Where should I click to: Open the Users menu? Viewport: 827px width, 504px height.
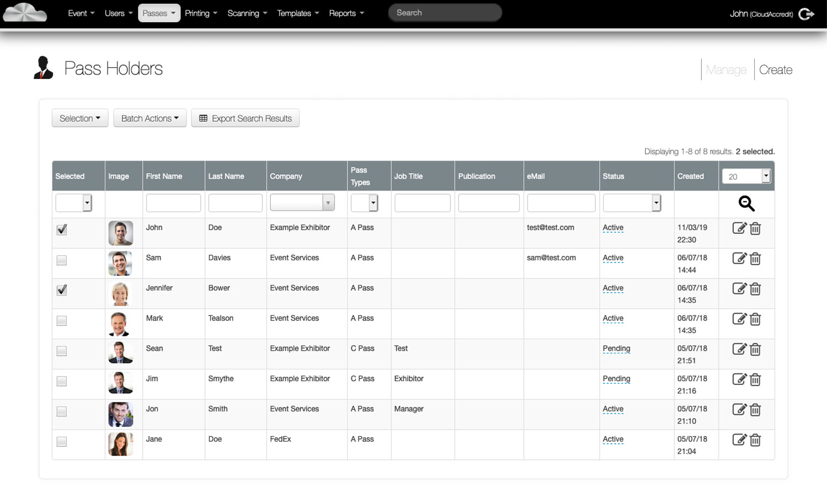pos(119,13)
